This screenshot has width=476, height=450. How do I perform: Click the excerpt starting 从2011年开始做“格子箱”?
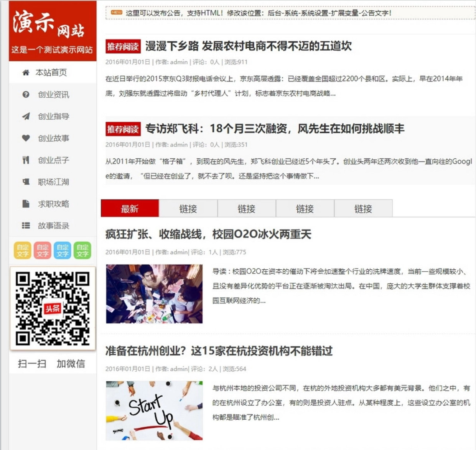pyautogui.click(x=289, y=169)
